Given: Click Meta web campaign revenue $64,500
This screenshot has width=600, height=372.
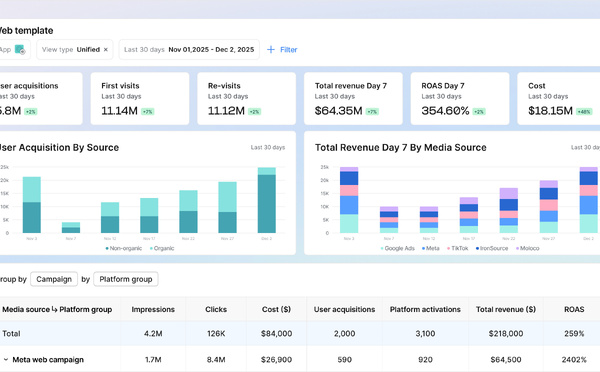Looking at the screenshot, I should (506, 359).
